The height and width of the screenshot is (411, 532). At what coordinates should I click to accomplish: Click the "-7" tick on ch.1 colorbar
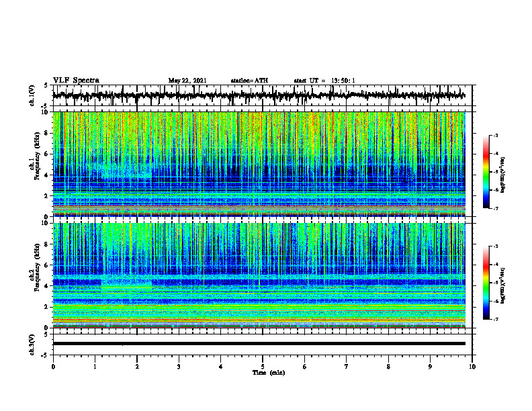coord(496,208)
